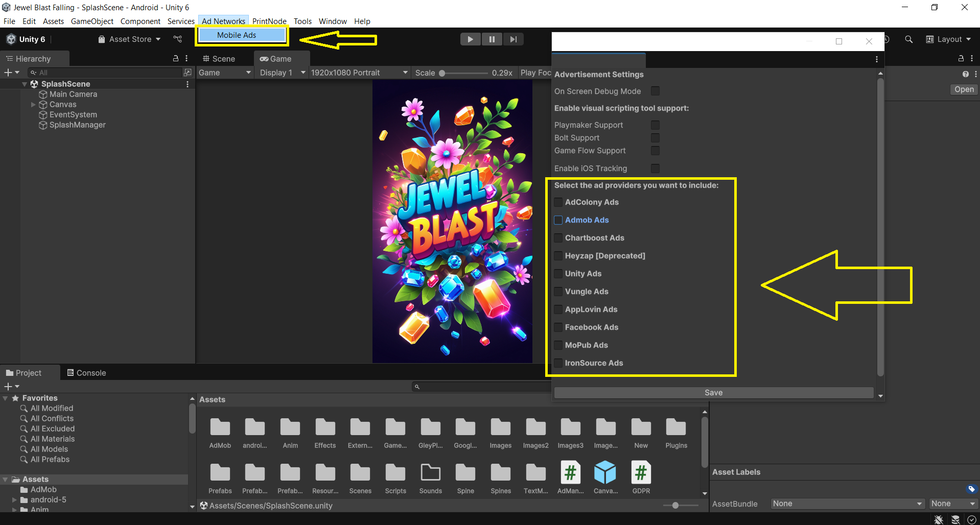Check the Unity Ads provider
Viewport: 980px width, 525px height.
[558, 274]
